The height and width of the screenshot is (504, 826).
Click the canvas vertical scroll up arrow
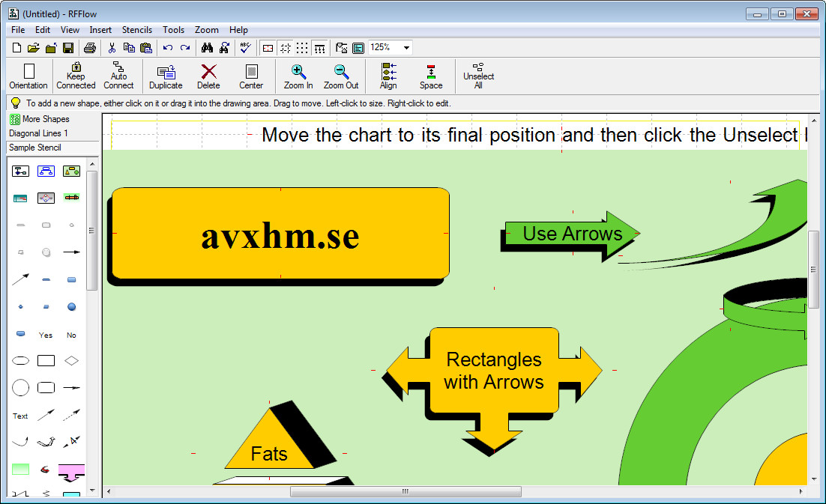tap(814, 121)
